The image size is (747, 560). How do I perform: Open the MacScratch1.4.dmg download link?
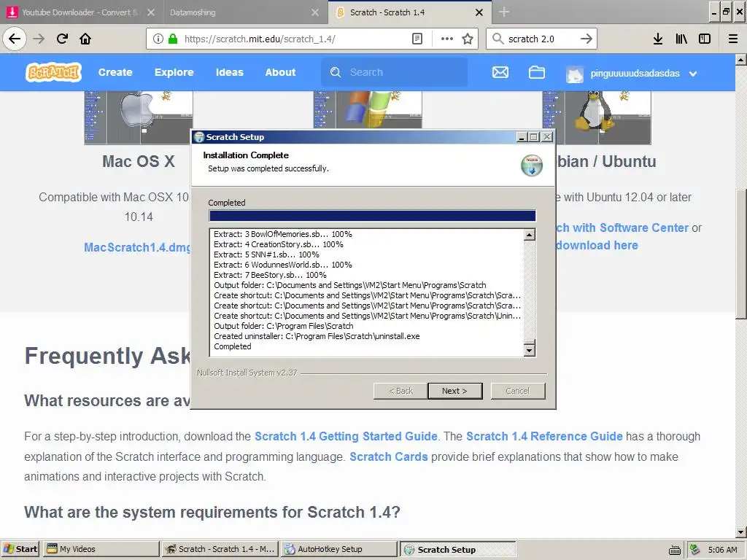pyautogui.click(x=137, y=248)
